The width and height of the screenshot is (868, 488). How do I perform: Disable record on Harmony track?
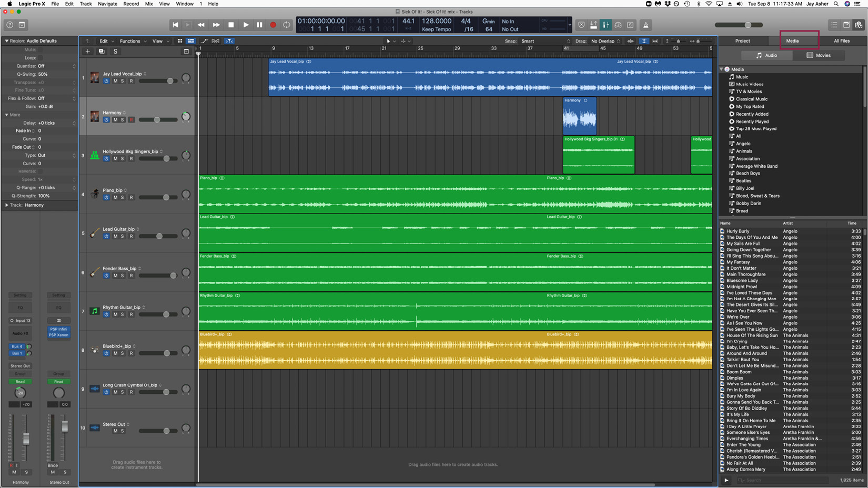pos(132,120)
